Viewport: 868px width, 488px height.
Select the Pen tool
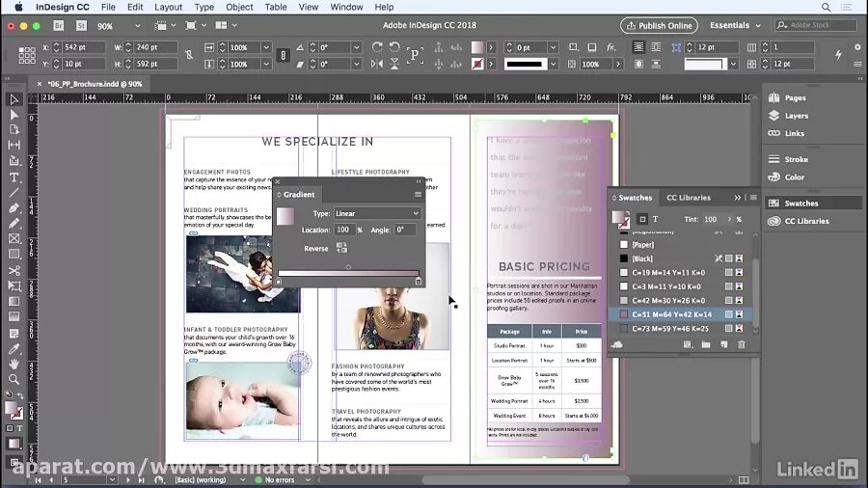pos(14,208)
